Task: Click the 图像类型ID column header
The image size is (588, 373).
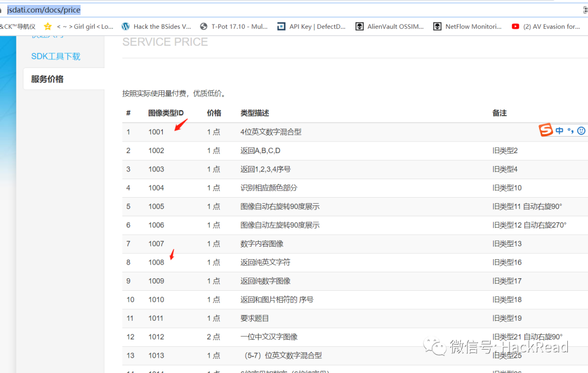Action: (166, 113)
